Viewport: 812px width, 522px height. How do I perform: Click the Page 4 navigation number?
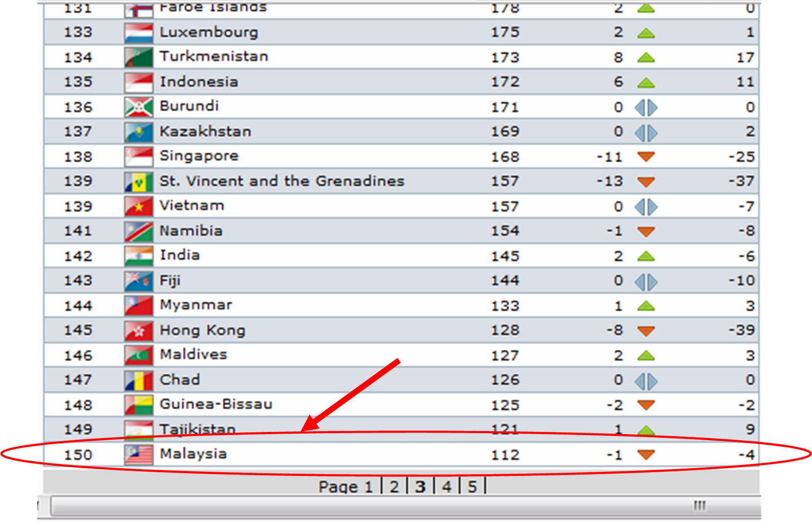[446, 485]
